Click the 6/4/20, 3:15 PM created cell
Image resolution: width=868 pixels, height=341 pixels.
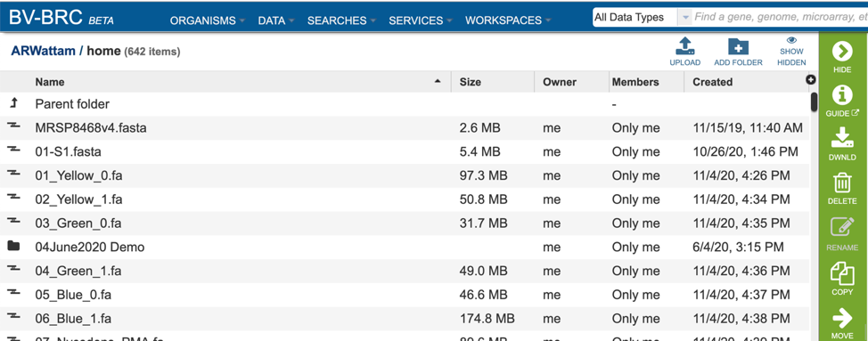click(738, 247)
